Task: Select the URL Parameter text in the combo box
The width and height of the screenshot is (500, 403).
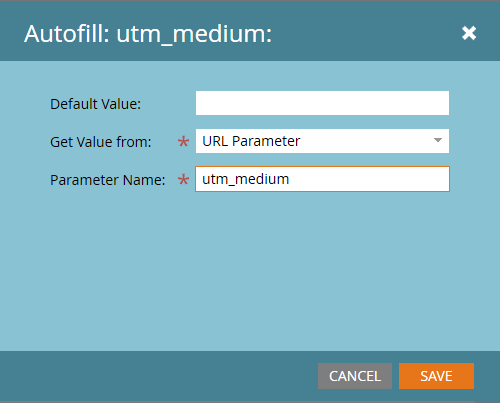Action: pos(251,141)
